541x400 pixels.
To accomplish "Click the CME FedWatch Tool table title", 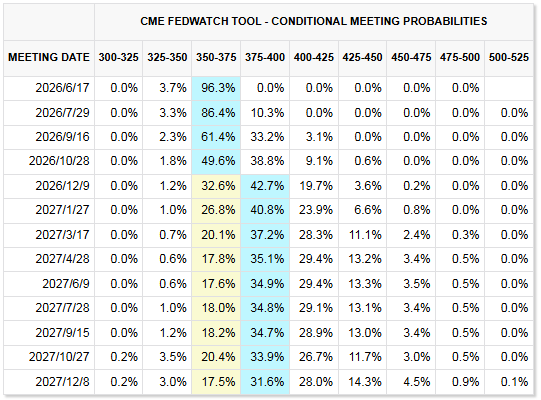I will tap(314, 21).
